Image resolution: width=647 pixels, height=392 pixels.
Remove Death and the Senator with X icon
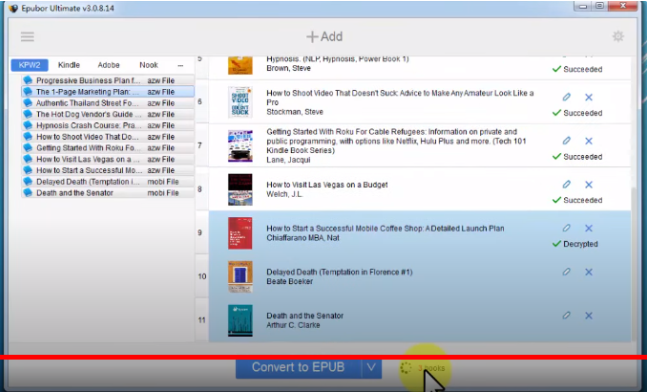click(x=589, y=316)
